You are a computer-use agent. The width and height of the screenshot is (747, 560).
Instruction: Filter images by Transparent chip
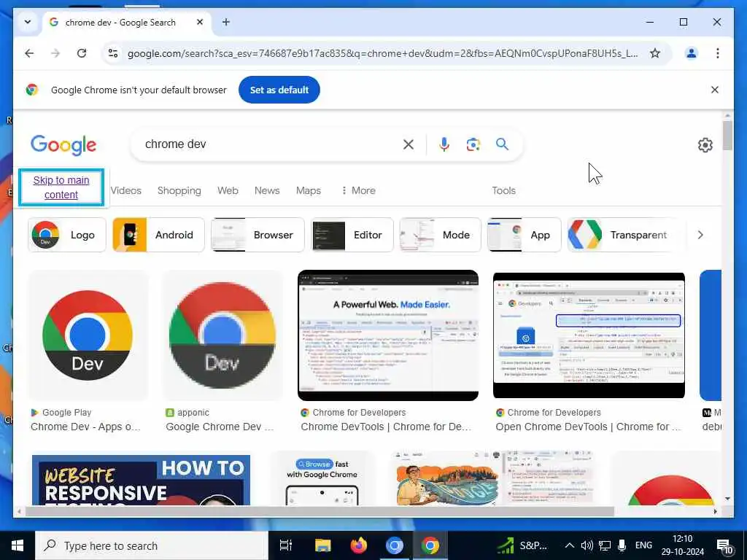(624, 235)
